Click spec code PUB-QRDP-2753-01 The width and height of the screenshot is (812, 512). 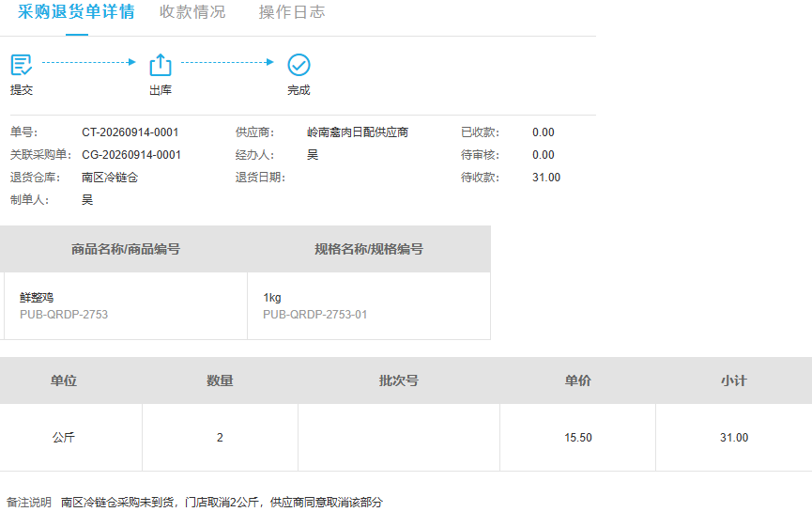pyautogui.click(x=314, y=315)
